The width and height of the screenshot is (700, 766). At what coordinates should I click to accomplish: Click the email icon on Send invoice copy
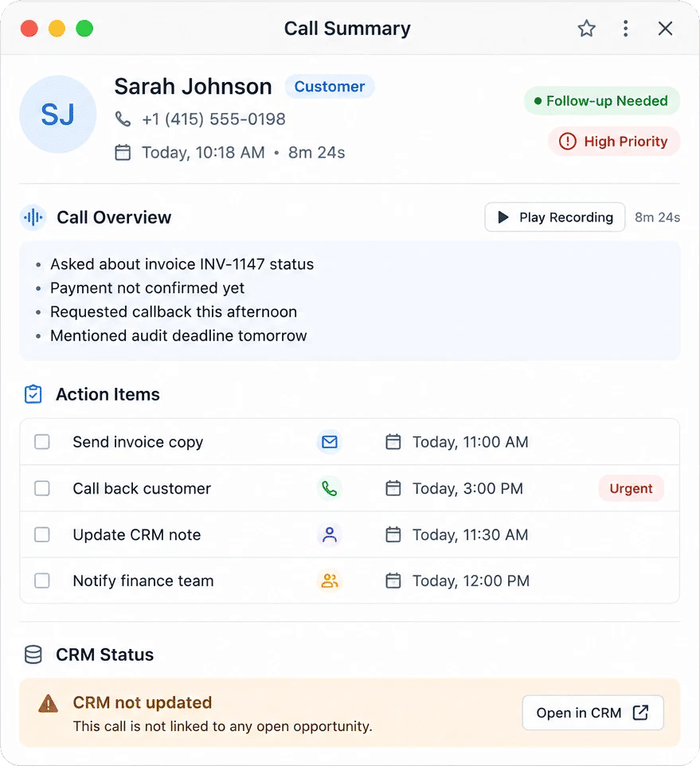pyautogui.click(x=330, y=442)
